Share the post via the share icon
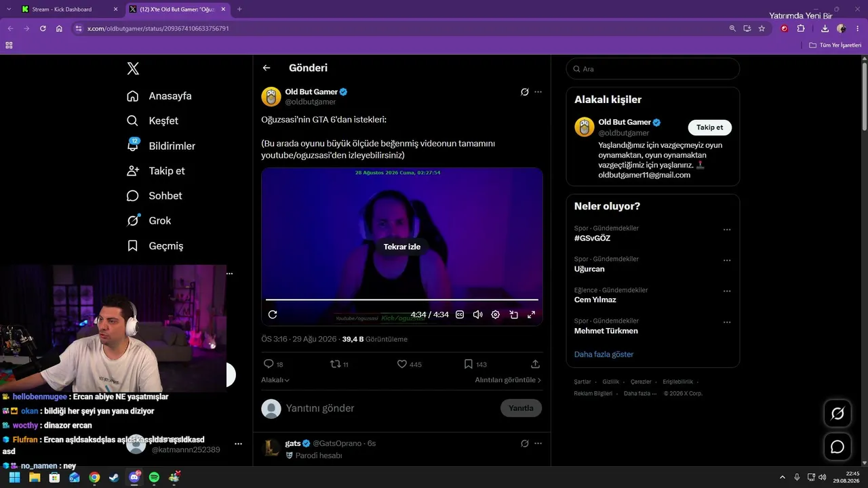The width and height of the screenshot is (868, 488). 535,364
